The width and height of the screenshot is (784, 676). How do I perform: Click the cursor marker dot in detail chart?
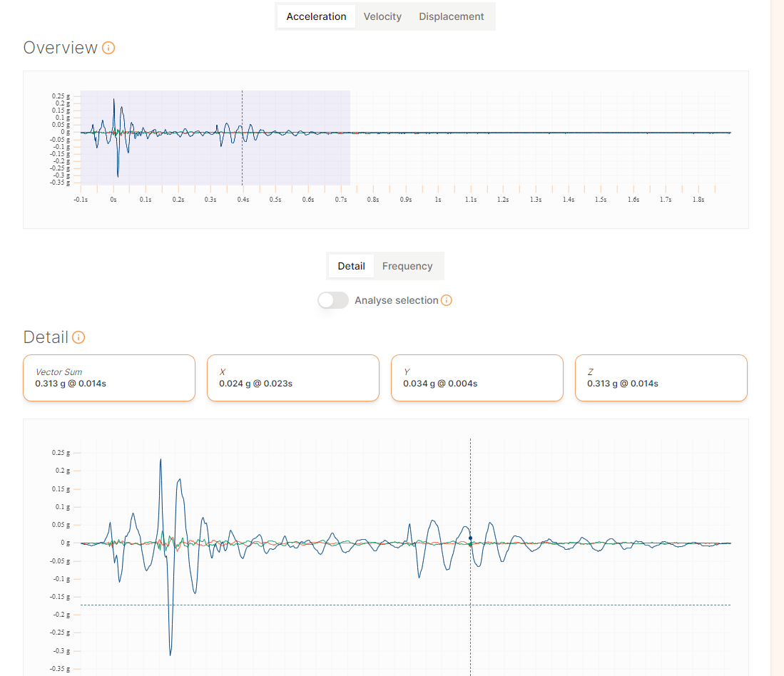pos(471,538)
